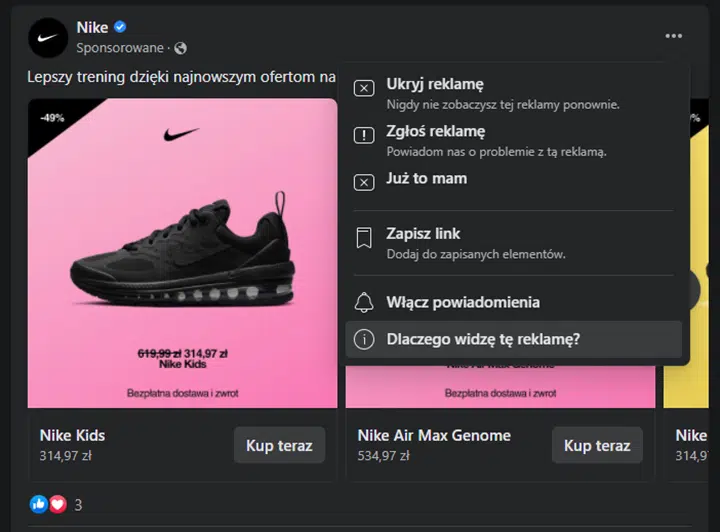
Task: Click the red heart reaction icon
Action: click(x=58, y=504)
